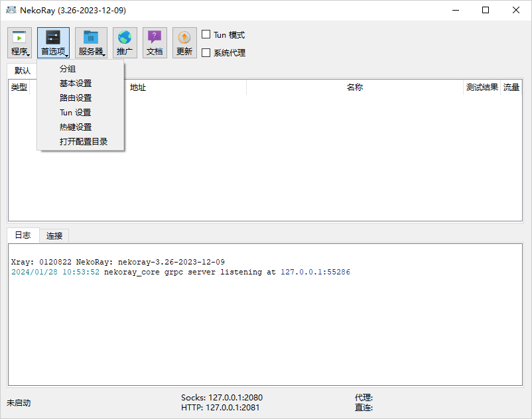
Task: Select 分组 from the preferences menu
Action: tap(68, 69)
